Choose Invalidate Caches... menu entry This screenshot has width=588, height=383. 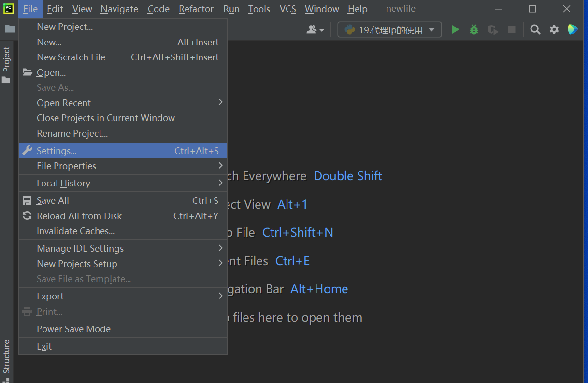point(76,231)
